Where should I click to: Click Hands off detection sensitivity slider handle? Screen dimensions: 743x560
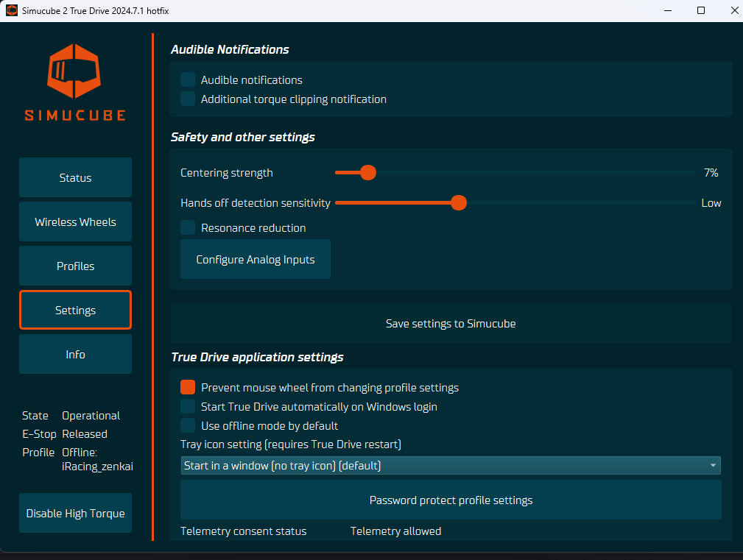click(459, 202)
